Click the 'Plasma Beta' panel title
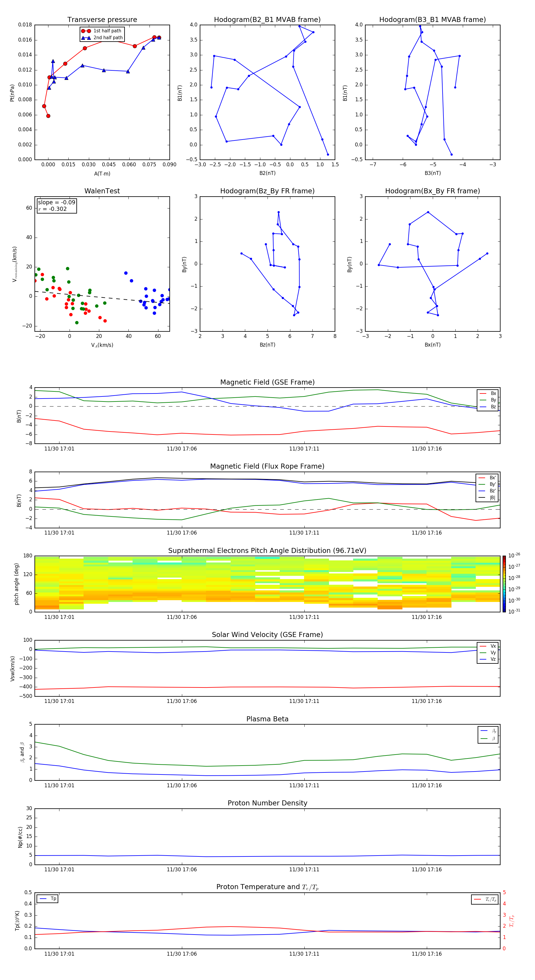The height and width of the screenshot is (980, 535). click(267, 719)
